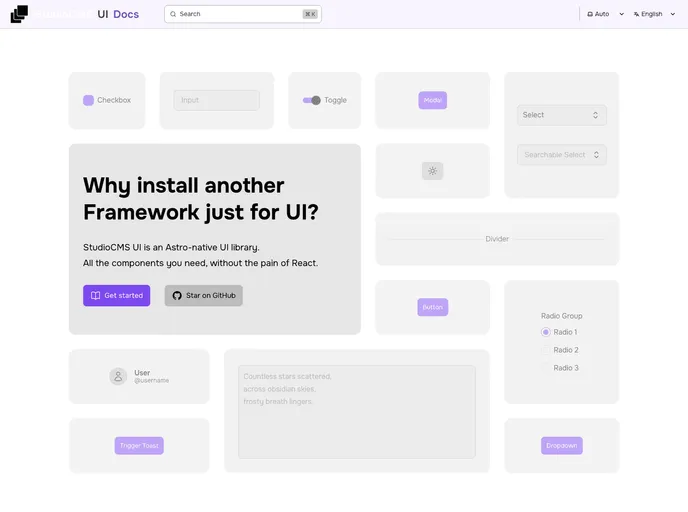Click the User avatar icon
This screenshot has width=688, height=512.
point(118,376)
